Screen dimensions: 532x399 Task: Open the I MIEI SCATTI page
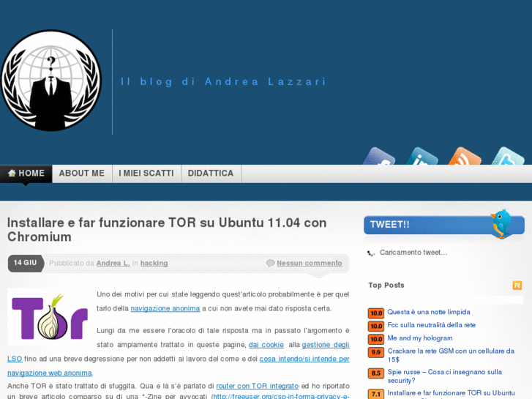pos(146,174)
